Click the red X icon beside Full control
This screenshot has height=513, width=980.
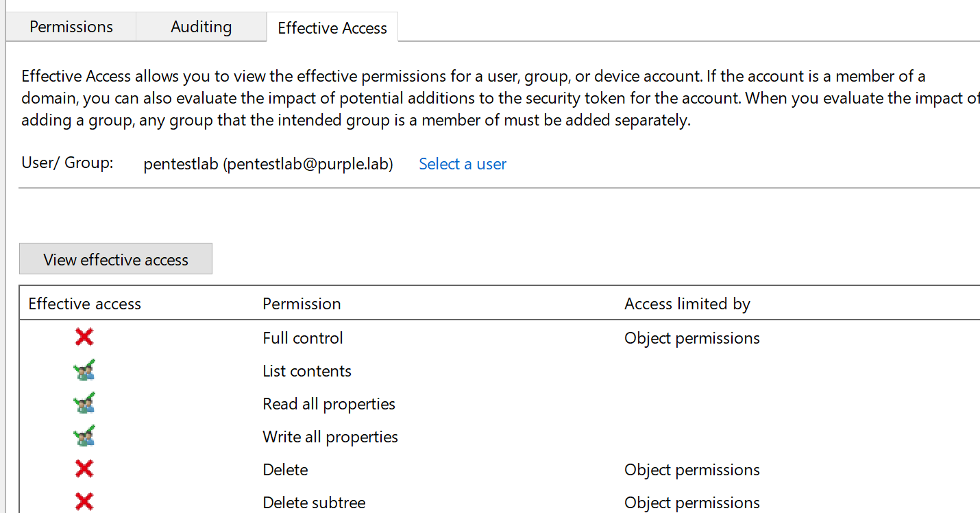(84, 337)
